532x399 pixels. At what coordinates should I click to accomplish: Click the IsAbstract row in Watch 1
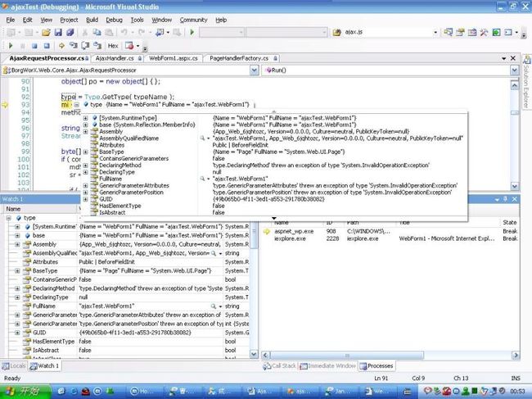[x=125, y=351]
